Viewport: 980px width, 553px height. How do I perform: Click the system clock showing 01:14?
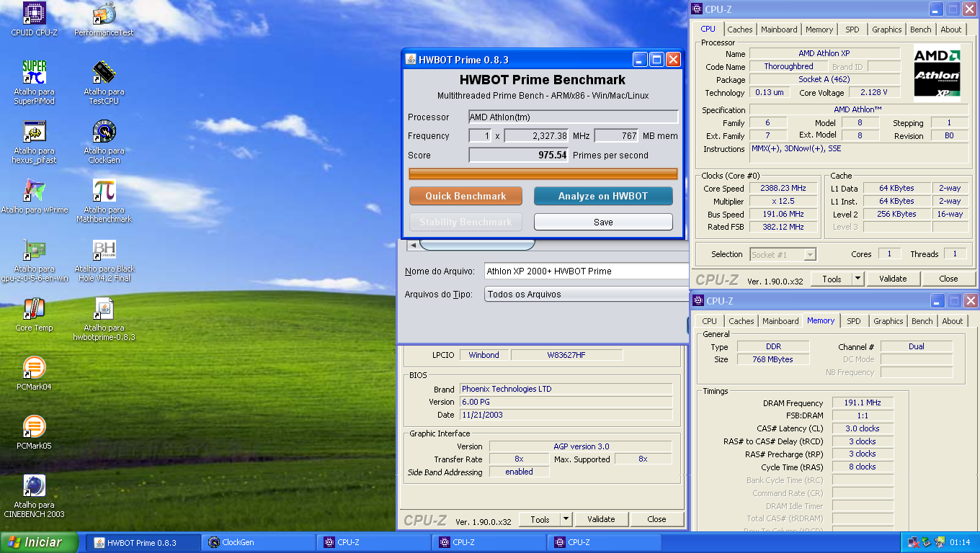click(959, 542)
